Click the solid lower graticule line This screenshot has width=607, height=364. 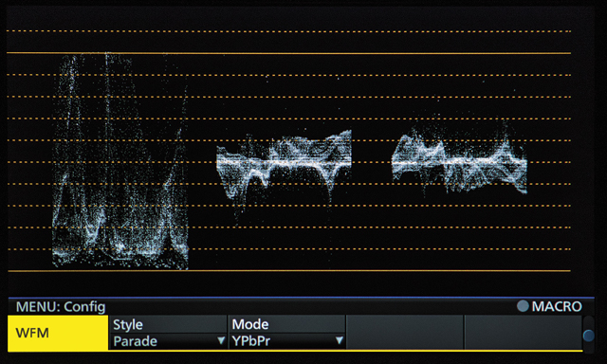coord(288,271)
